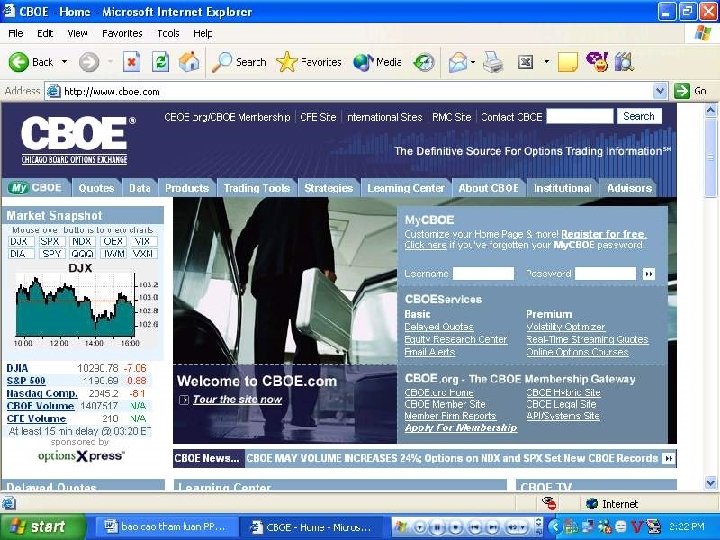Switch to the Trading Tools tab
The height and width of the screenshot is (540, 720).
coord(257,188)
